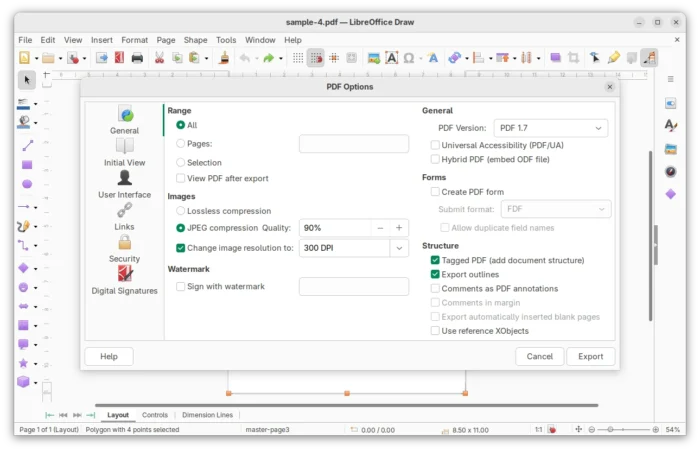Click the JPEG Quality 90% field
Screen dimensions: 700x451
(335, 228)
